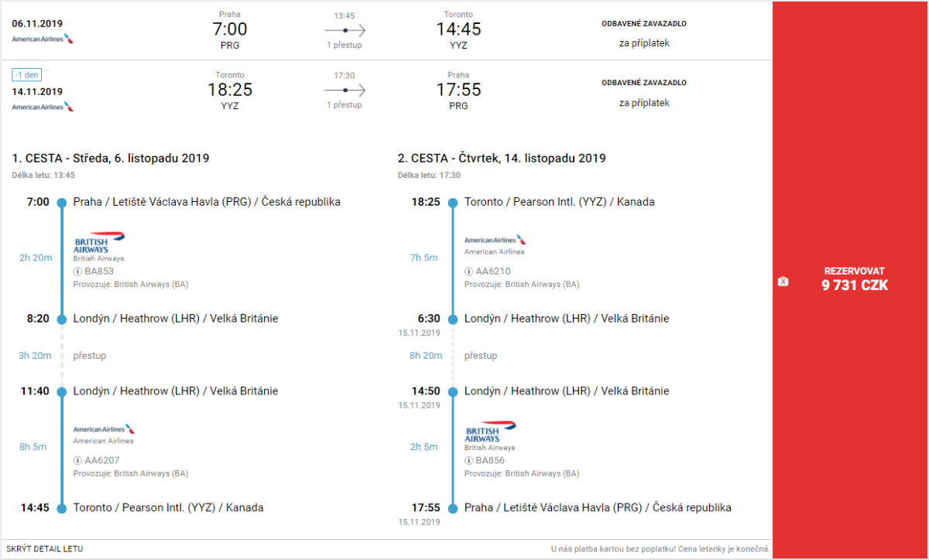This screenshot has width=929, height=560.
Task: Click British Airways logo above flight BA856
Action: [x=490, y=432]
